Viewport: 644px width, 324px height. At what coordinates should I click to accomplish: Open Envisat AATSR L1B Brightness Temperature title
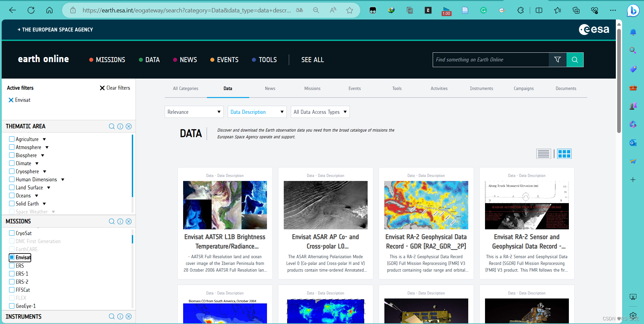coord(225,241)
